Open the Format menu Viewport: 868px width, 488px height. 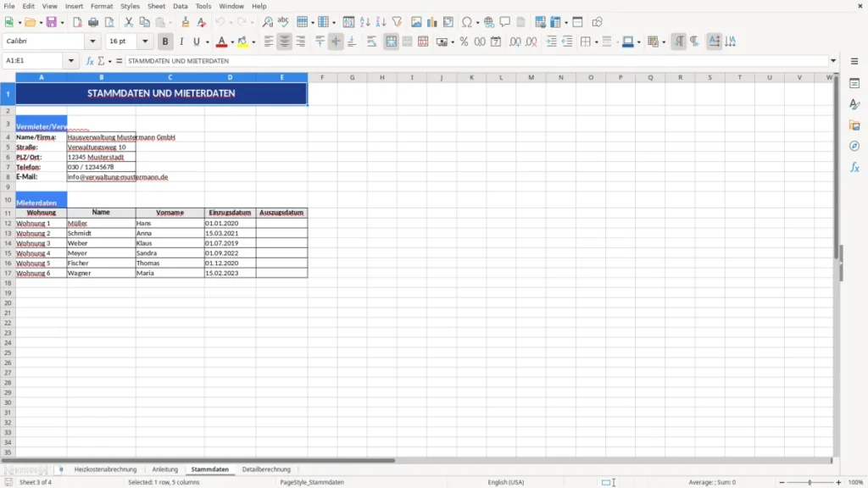102,6
